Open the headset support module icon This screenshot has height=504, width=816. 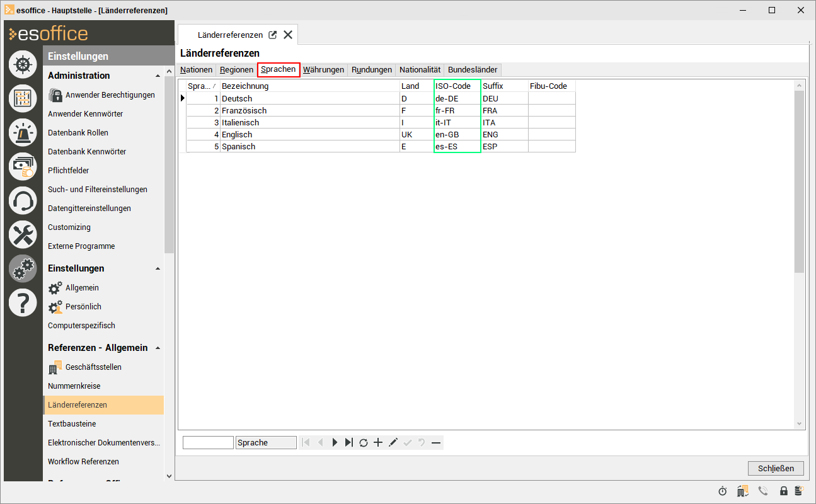tap(23, 200)
